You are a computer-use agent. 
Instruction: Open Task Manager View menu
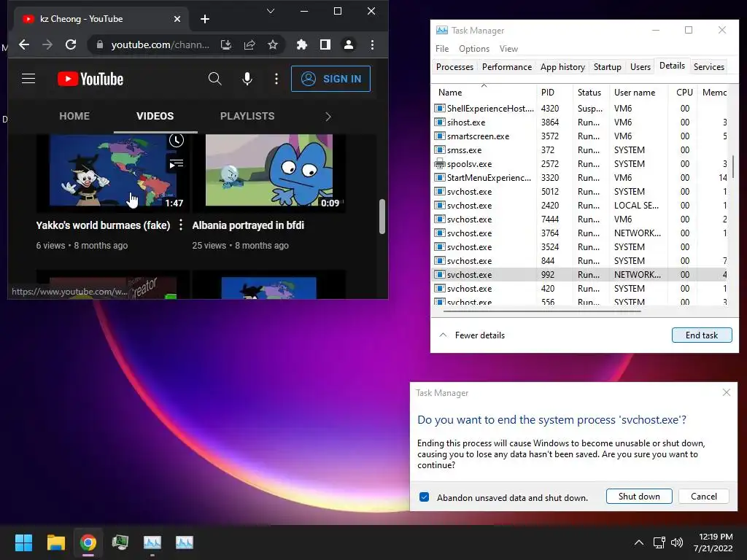(x=508, y=49)
